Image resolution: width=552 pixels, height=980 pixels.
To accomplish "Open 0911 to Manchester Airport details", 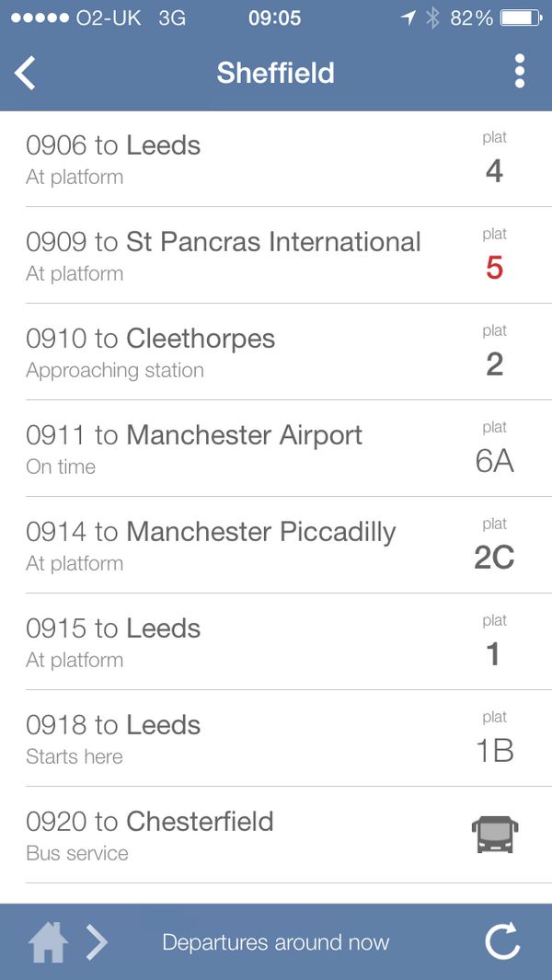I will pos(230,449).
